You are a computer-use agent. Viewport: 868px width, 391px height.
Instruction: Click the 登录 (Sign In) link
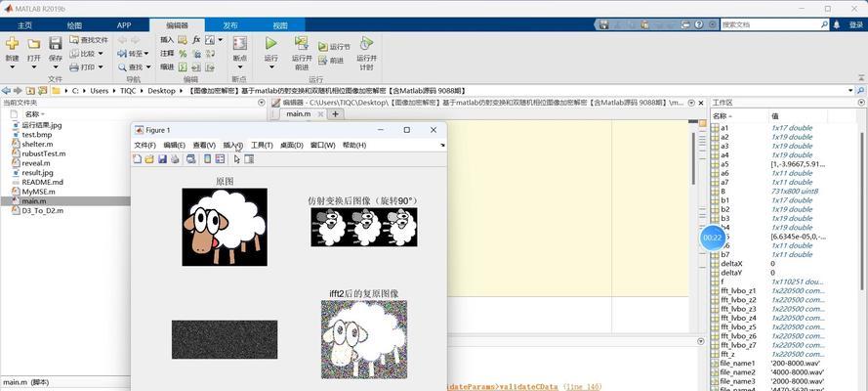click(856, 24)
